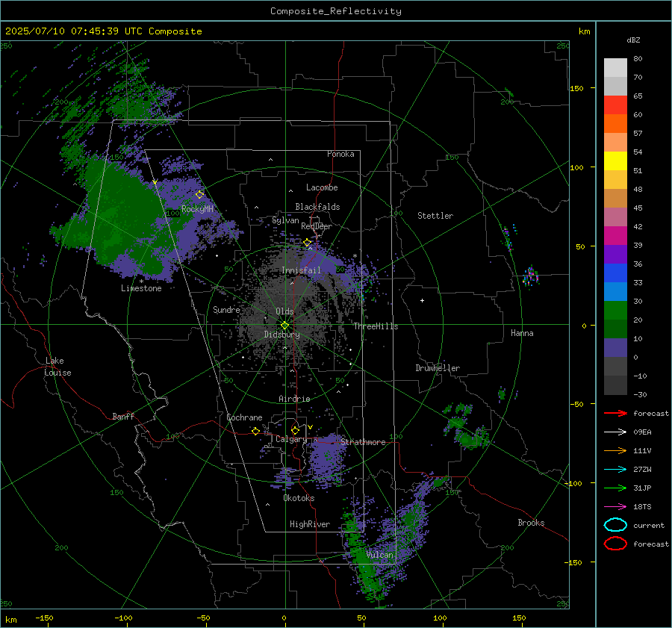Click the green 31JP arrow in the legend
This screenshot has height=628, width=672.
[x=615, y=488]
